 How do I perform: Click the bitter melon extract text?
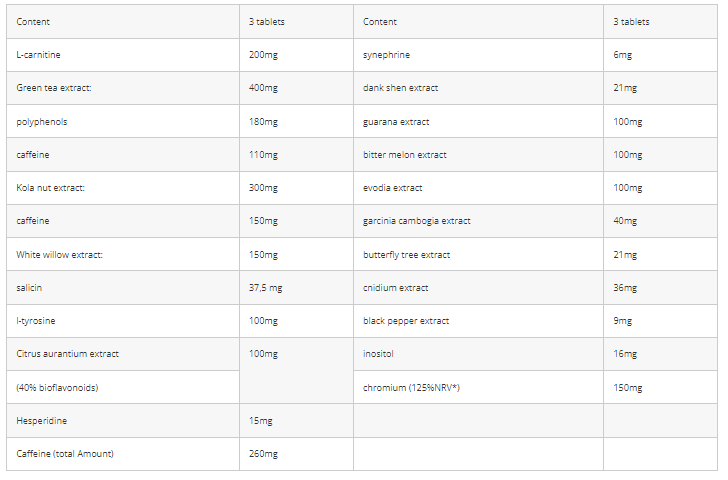(405, 155)
